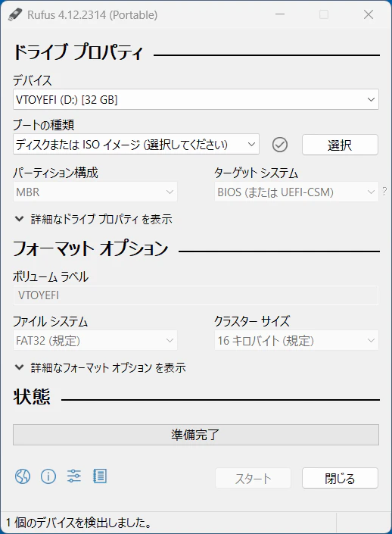Viewport: 392px width, 534px height.
Task: Click the 準備完了 progress bar
Action: coord(196,435)
